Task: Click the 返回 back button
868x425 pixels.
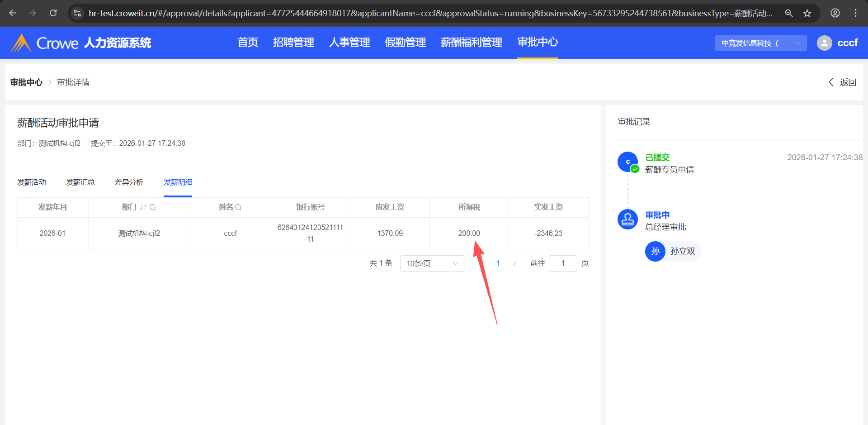Action: (843, 82)
